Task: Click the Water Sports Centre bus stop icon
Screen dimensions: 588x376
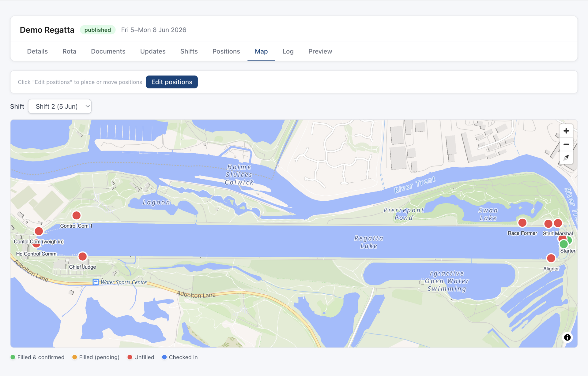Action: click(96, 282)
